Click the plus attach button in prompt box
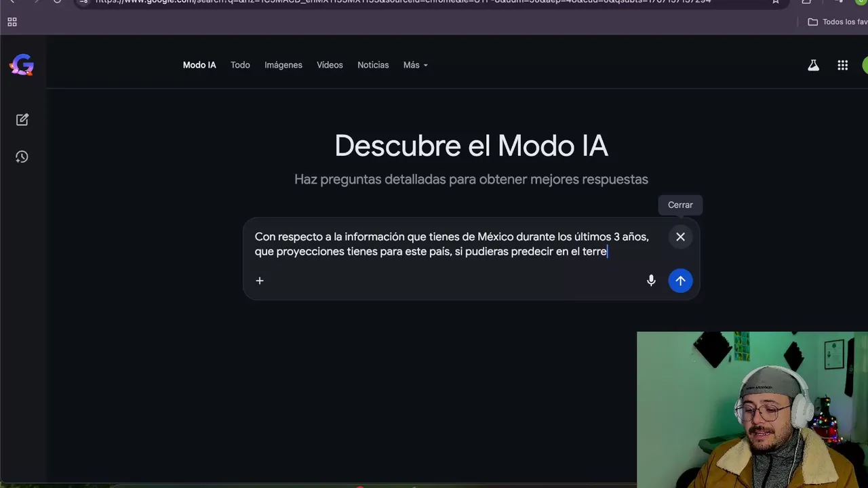 click(x=260, y=281)
